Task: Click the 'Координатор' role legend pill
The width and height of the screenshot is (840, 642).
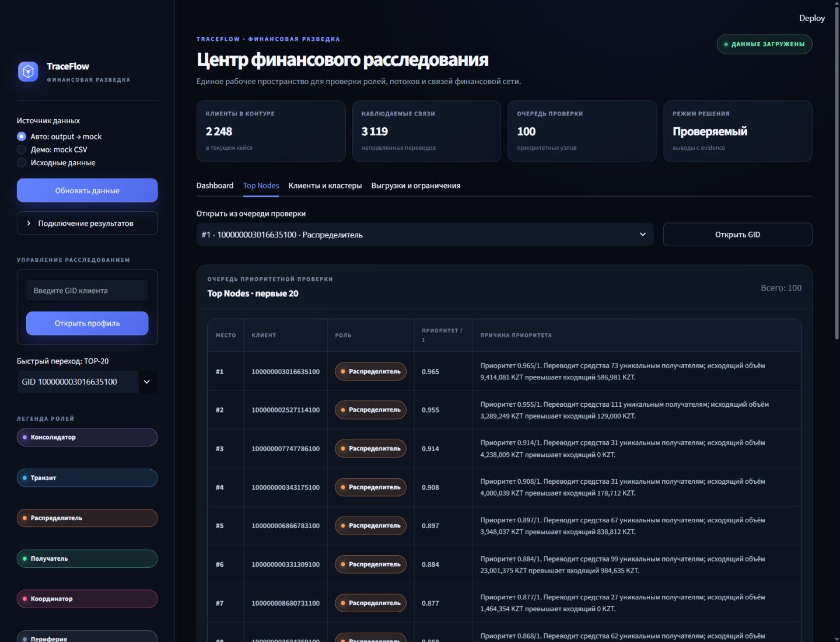Action: (x=87, y=599)
